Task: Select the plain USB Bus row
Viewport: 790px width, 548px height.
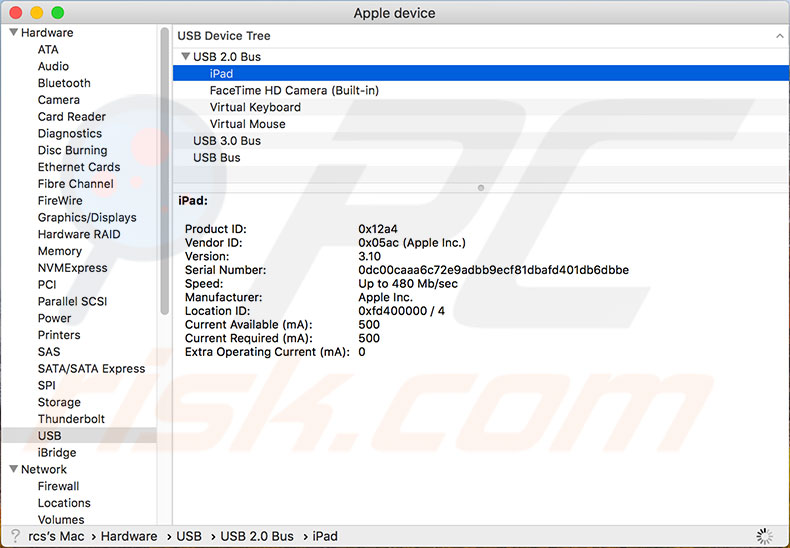Action: pyautogui.click(x=481, y=157)
